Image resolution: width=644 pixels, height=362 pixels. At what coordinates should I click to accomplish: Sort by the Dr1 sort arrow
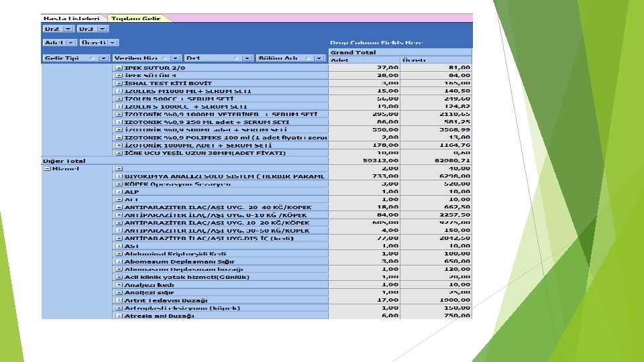pos(235,58)
